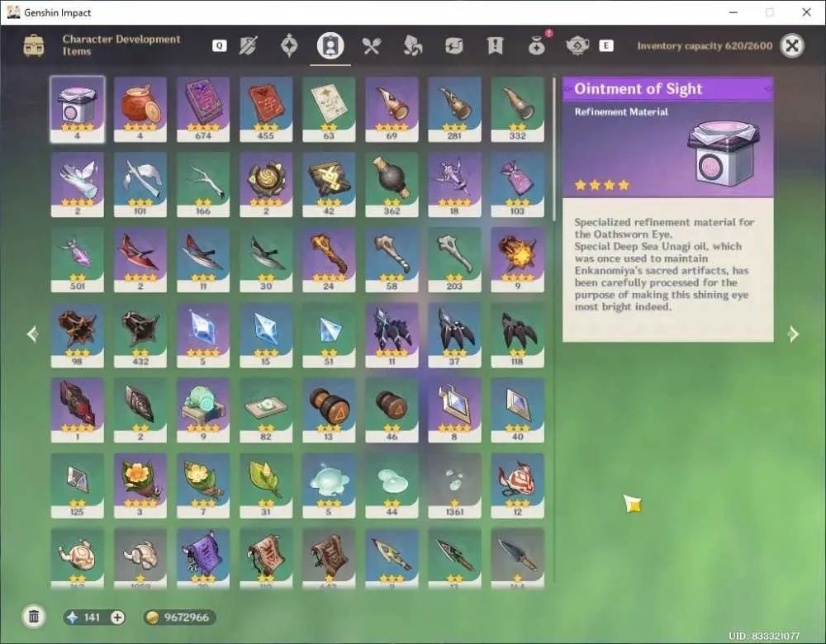
Task: Select the horn item with count 281
Action: point(454,109)
